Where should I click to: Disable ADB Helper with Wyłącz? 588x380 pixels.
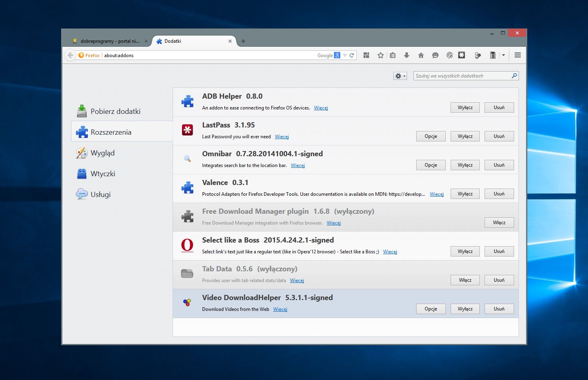[x=465, y=107]
